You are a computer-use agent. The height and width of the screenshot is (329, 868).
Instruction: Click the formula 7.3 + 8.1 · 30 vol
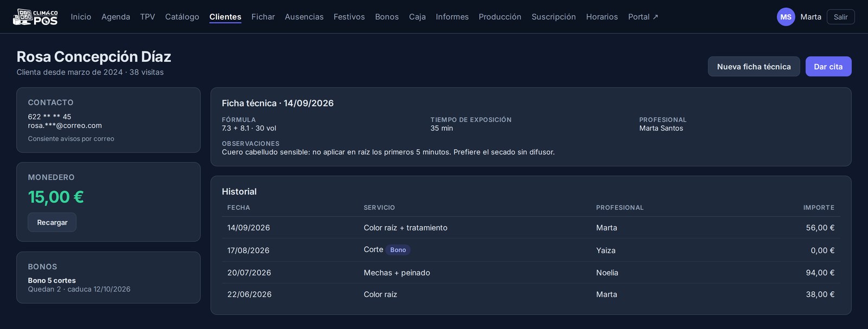[x=249, y=128]
